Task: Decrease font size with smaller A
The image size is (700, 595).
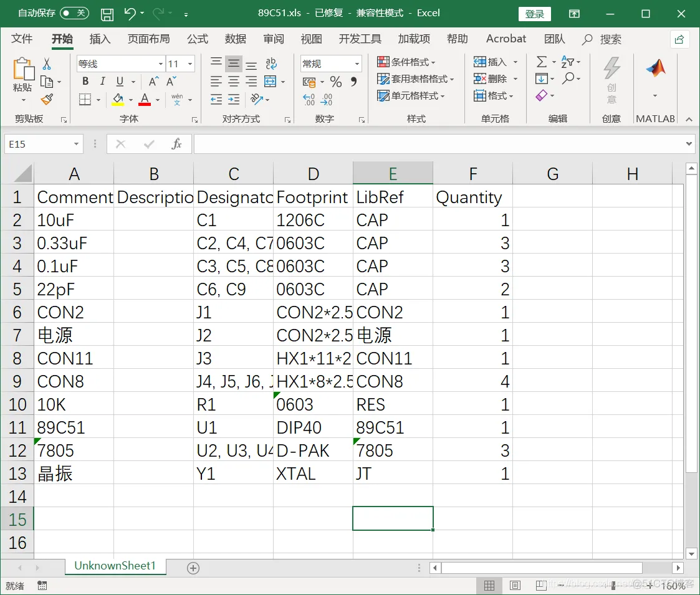Action: (171, 81)
